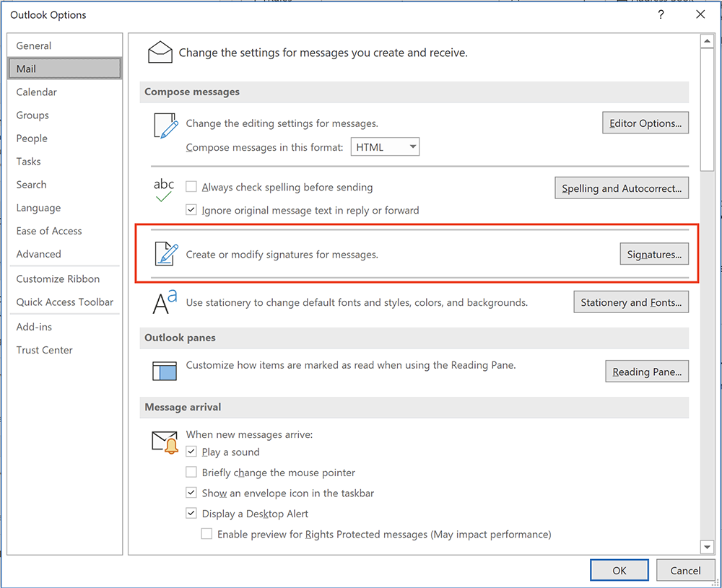Click the Reading Pane layout icon

pyautogui.click(x=164, y=370)
